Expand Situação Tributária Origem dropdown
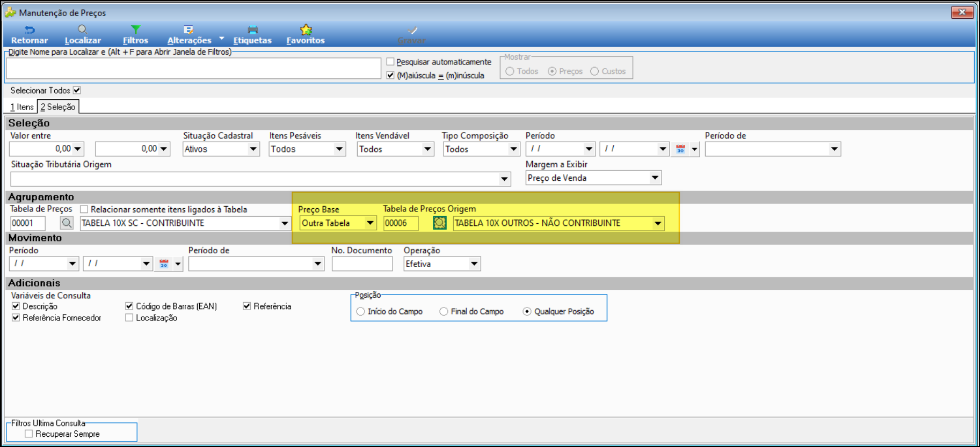The width and height of the screenshot is (980, 447). tap(504, 179)
